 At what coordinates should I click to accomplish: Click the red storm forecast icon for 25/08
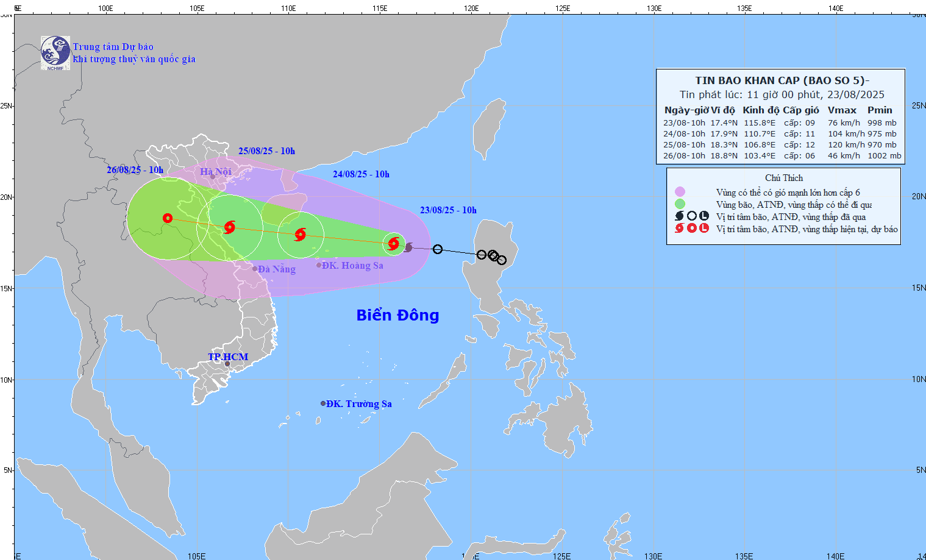point(229,227)
